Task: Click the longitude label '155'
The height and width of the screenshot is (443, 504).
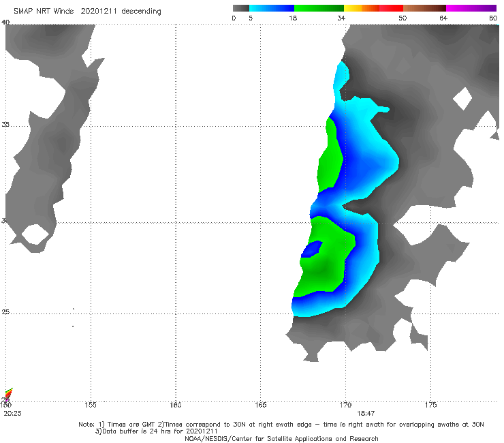Action: coord(91,405)
